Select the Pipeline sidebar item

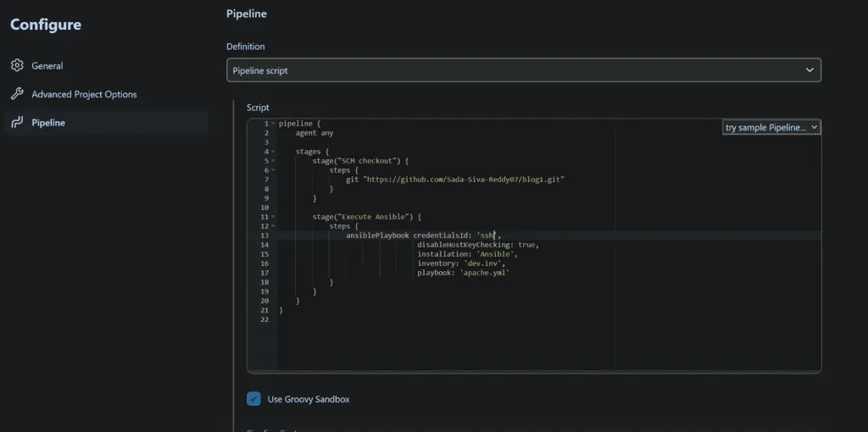click(105, 122)
